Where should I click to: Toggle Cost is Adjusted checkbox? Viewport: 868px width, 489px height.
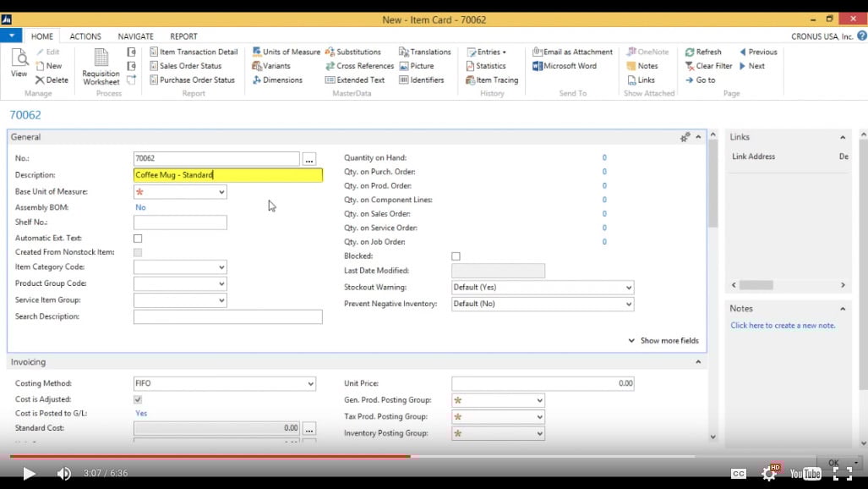tap(138, 399)
